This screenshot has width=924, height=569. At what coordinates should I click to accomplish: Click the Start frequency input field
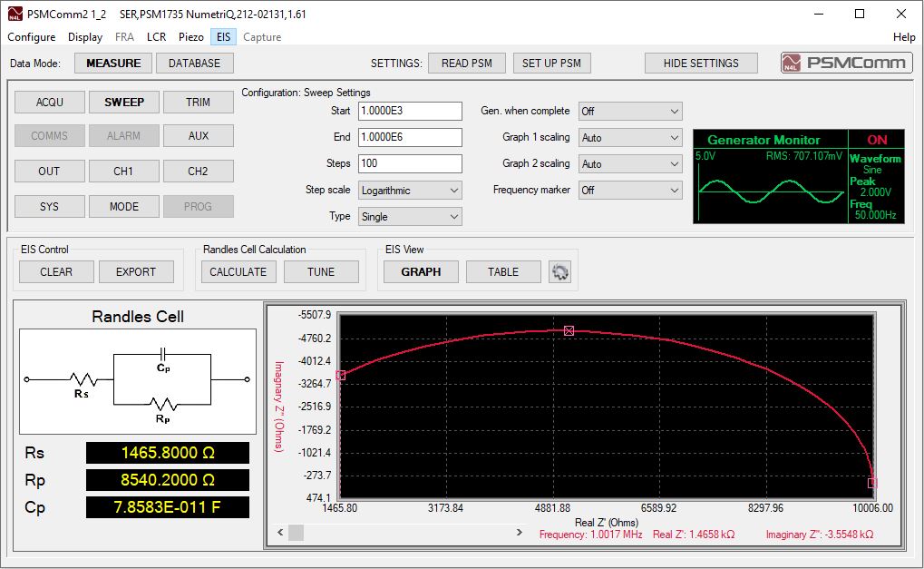(409, 110)
